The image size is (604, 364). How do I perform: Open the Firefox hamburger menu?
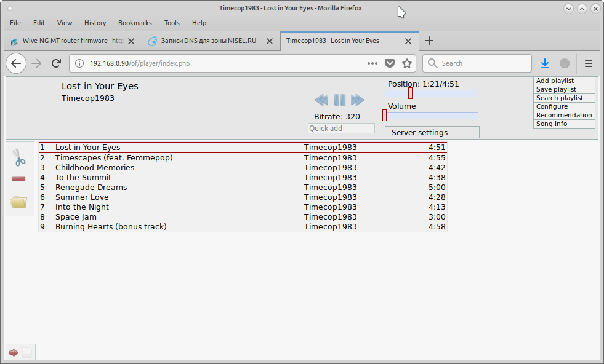click(589, 63)
